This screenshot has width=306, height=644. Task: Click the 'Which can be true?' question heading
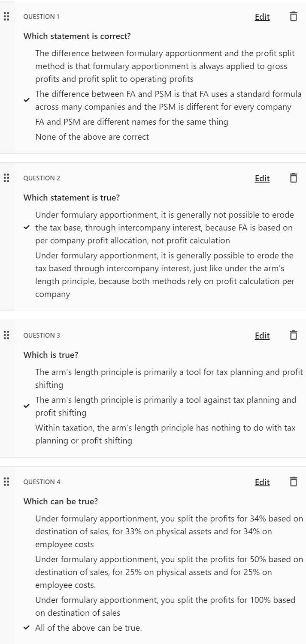(x=61, y=501)
